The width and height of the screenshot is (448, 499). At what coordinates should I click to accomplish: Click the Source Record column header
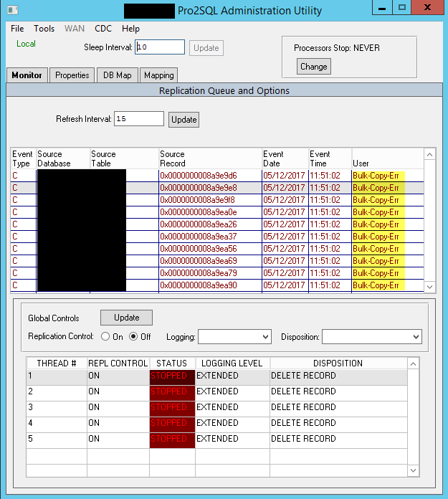click(x=210, y=158)
